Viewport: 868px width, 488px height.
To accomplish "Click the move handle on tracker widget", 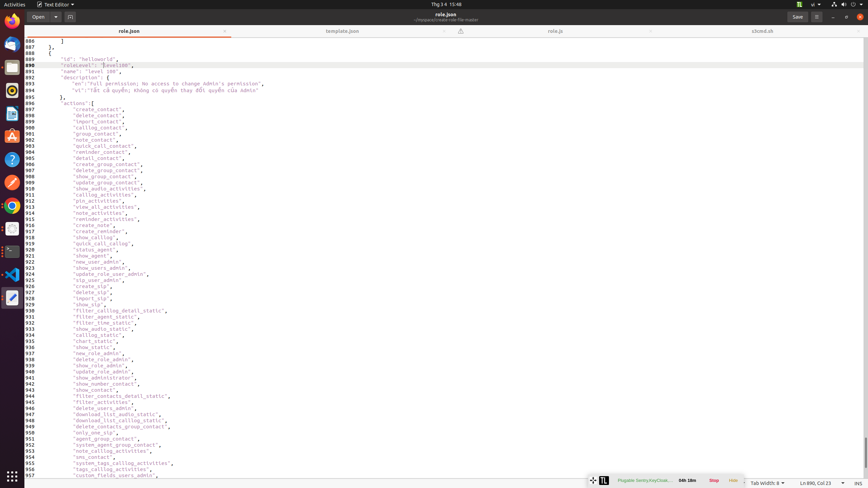I will [593, 480].
